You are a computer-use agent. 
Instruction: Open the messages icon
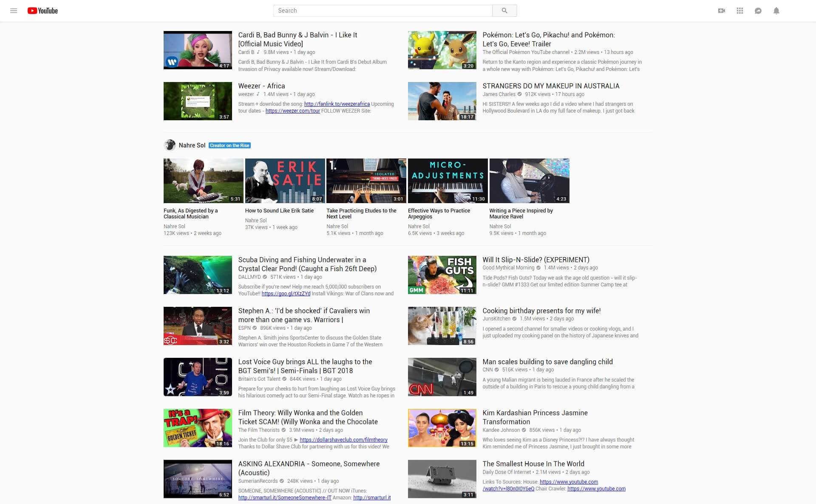click(758, 11)
